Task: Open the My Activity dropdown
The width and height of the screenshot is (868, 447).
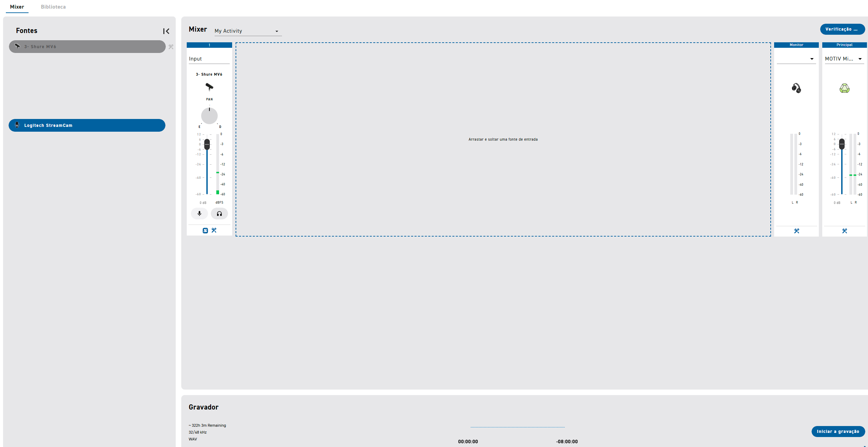Action: coord(248,31)
